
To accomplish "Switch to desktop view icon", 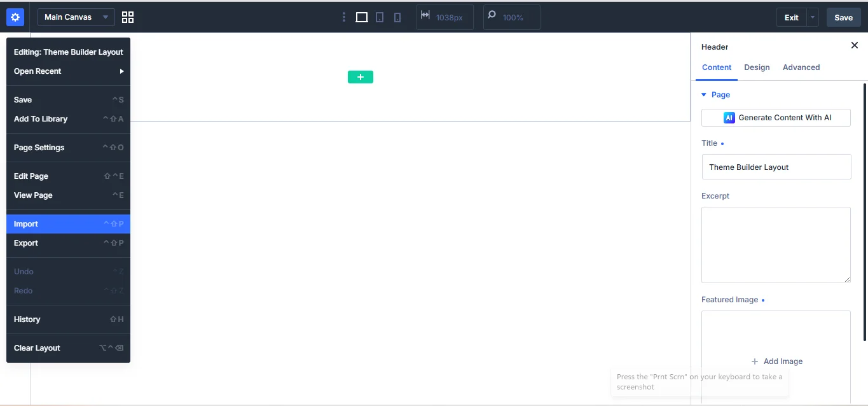I will point(362,17).
